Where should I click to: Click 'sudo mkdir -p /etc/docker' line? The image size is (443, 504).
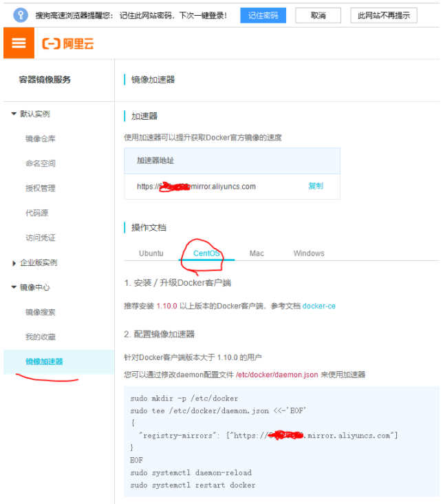[x=184, y=399]
